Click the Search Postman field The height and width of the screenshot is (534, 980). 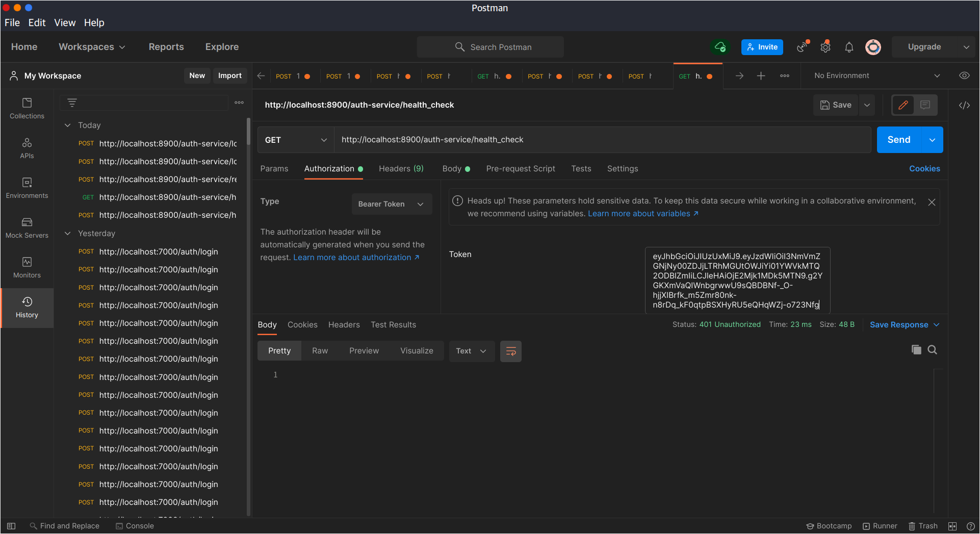click(x=491, y=47)
